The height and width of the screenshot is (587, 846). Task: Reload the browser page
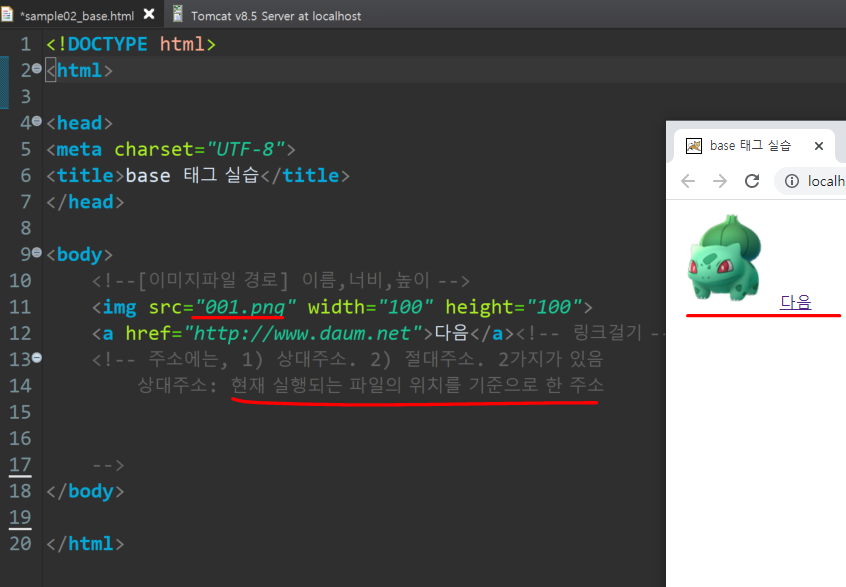click(752, 181)
